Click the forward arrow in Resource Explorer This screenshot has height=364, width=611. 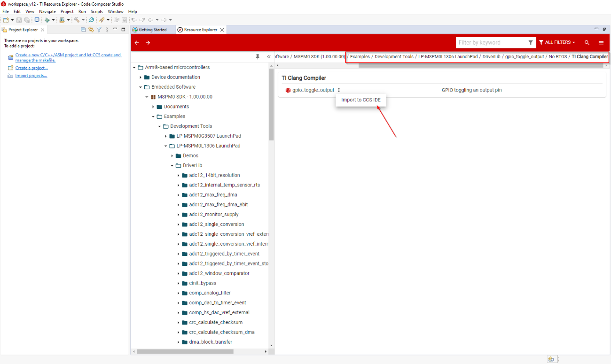coord(148,43)
